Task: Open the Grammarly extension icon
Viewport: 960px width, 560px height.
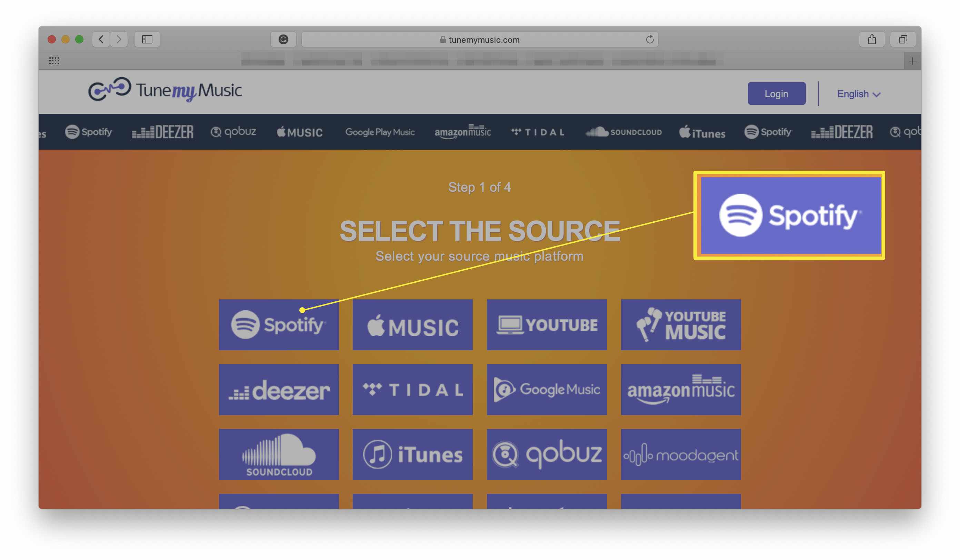Action: [283, 39]
